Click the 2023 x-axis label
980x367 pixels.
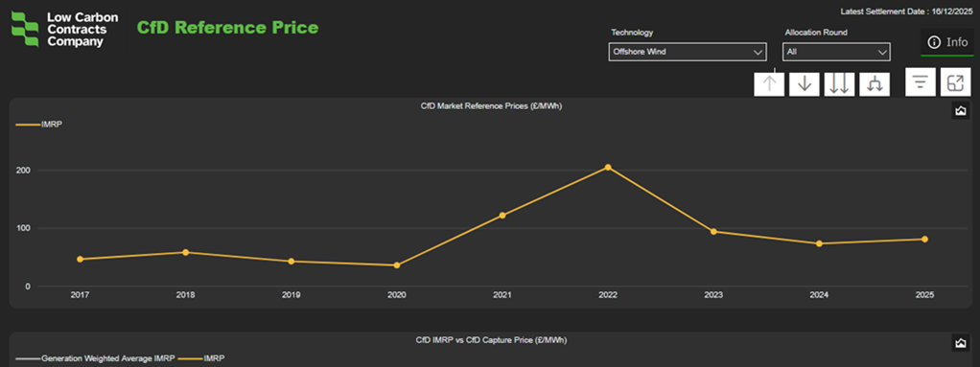713,295
